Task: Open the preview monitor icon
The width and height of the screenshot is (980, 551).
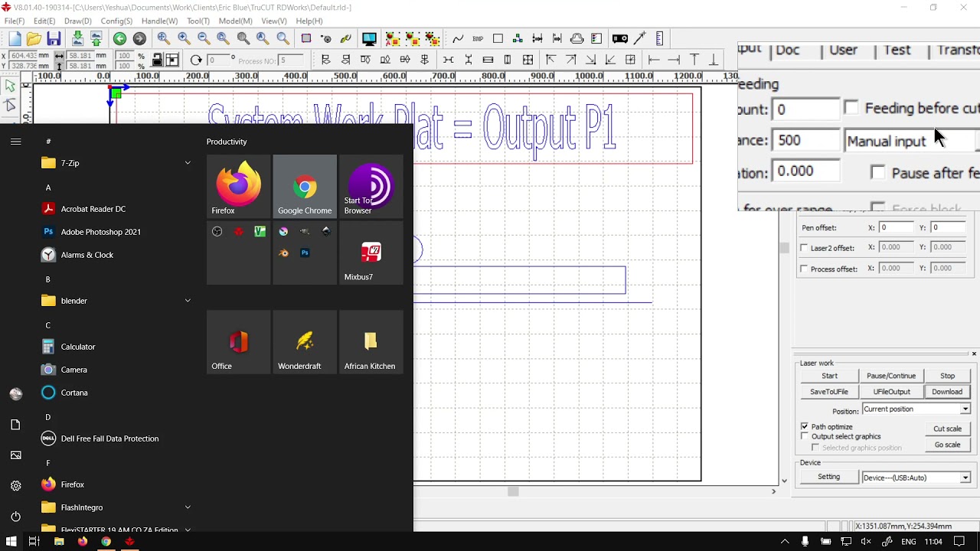Action: [x=369, y=39]
